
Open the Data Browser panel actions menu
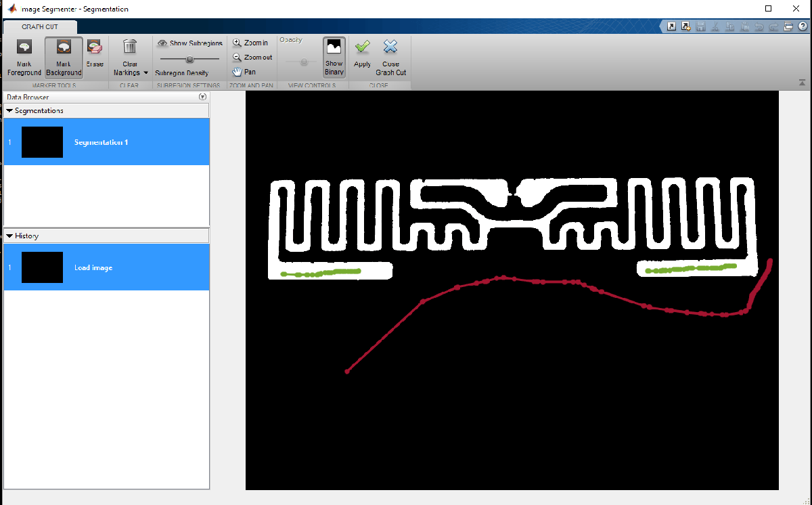tap(202, 97)
